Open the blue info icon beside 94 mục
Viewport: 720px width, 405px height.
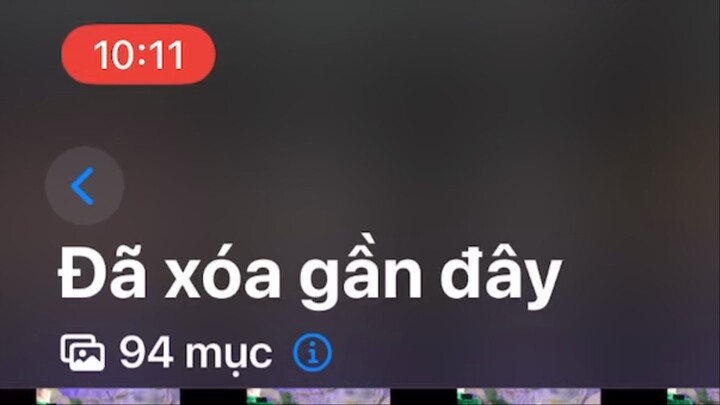click(x=313, y=353)
